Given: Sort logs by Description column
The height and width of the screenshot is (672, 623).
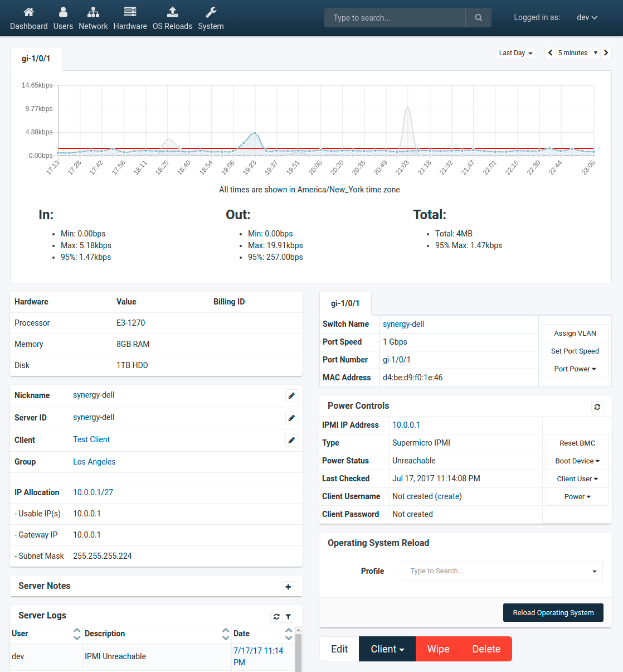Looking at the screenshot, I should pos(226,634).
